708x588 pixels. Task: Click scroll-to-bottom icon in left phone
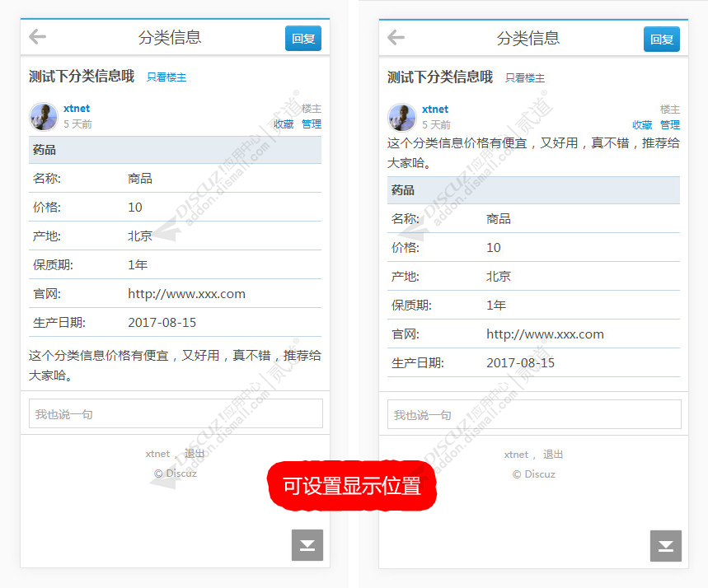pyautogui.click(x=307, y=545)
